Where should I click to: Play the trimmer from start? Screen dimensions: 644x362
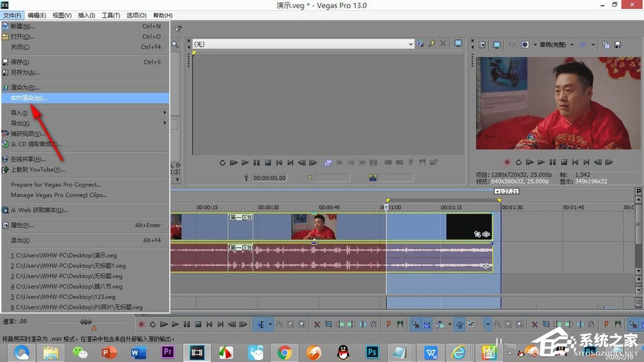coord(234,163)
